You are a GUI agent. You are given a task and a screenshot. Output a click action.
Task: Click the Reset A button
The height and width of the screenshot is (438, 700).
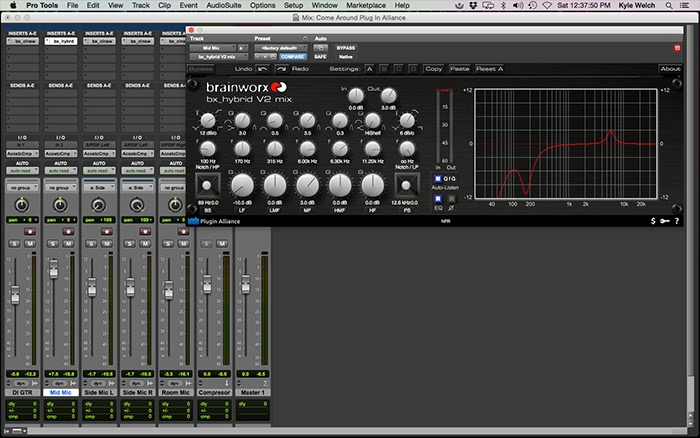click(x=489, y=69)
